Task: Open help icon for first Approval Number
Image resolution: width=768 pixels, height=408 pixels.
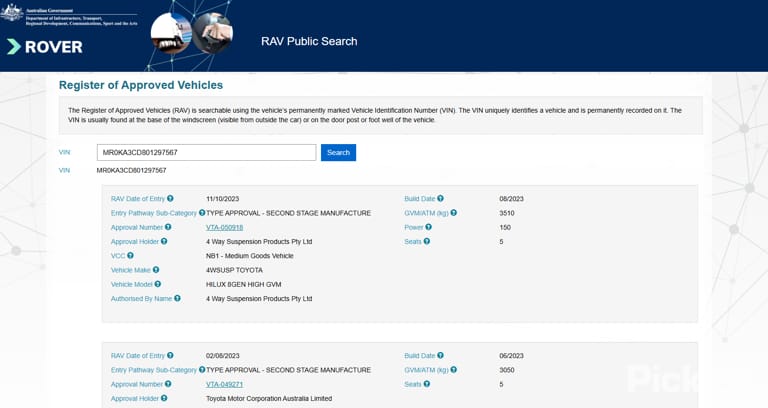Action: click(x=168, y=227)
